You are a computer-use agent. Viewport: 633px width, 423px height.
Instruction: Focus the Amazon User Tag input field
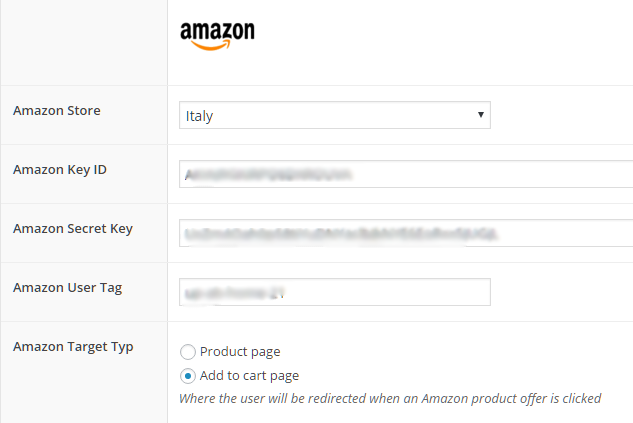tap(335, 292)
